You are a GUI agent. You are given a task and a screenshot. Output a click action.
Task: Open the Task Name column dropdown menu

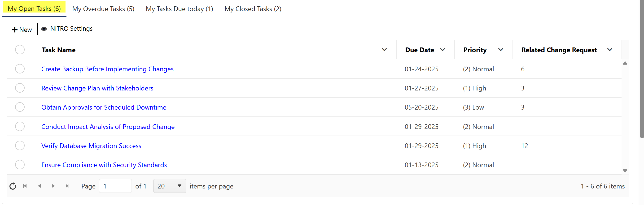click(x=384, y=50)
